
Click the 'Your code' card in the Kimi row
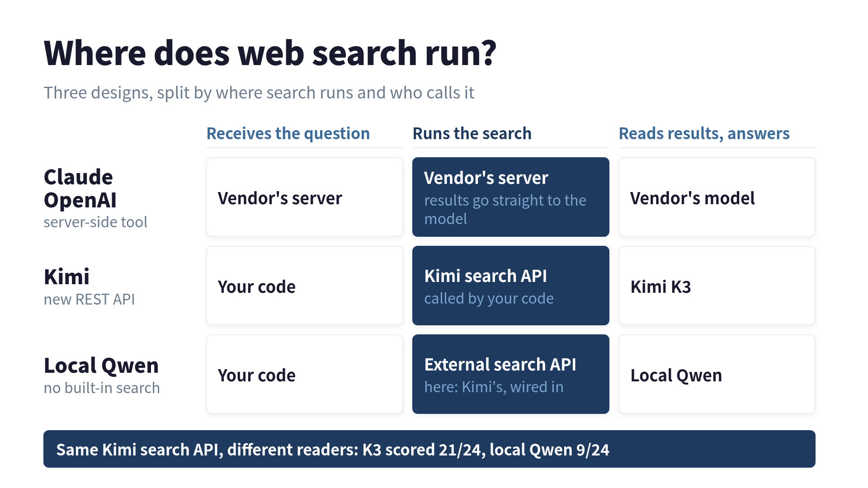click(x=305, y=286)
